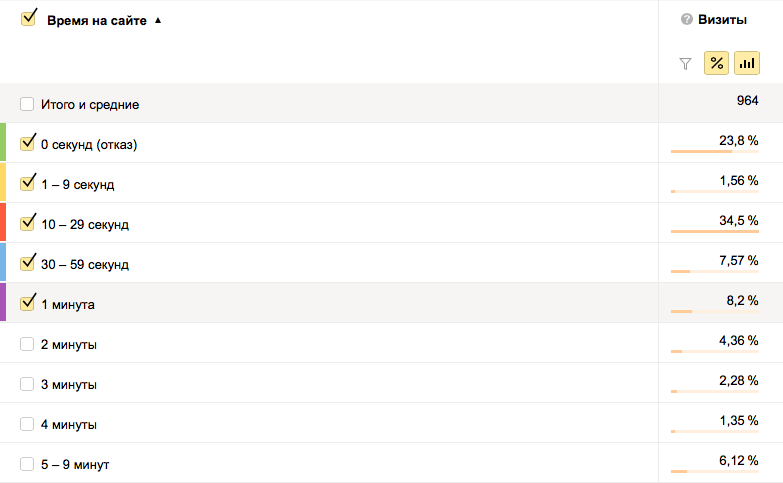783x483 pixels.
Task: Enable the 2 минуты checkbox
Action: click(27, 344)
